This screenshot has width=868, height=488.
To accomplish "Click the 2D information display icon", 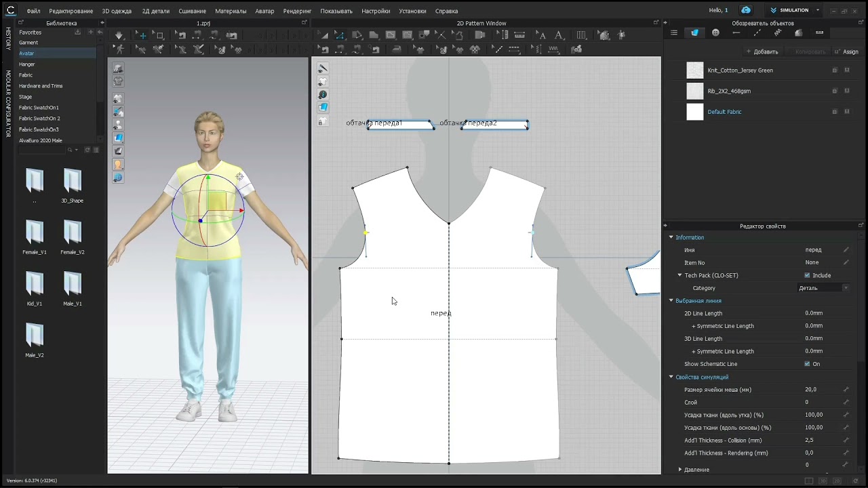I will pyautogui.click(x=323, y=94).
